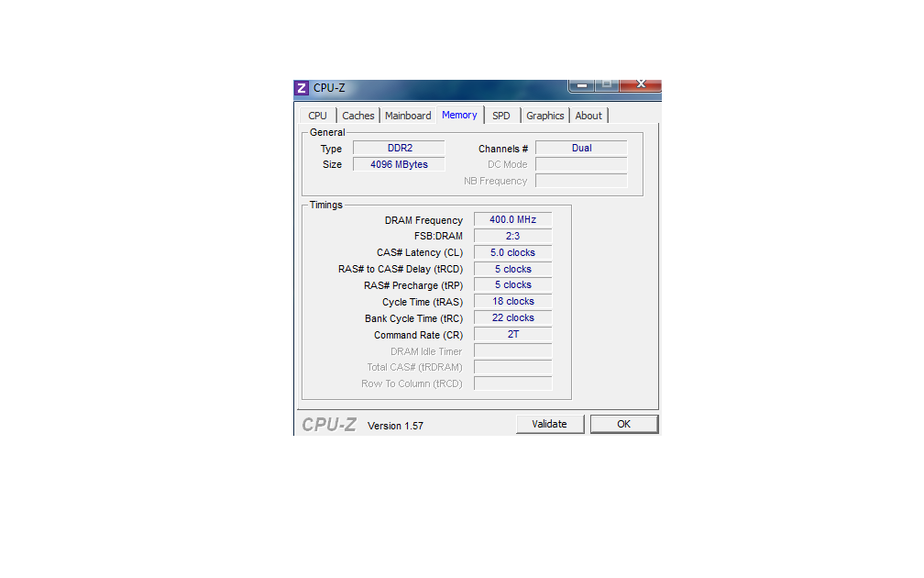Click the DRAM Frequency label
Screen dimensions: 924x578
click(x=423, y=220)
